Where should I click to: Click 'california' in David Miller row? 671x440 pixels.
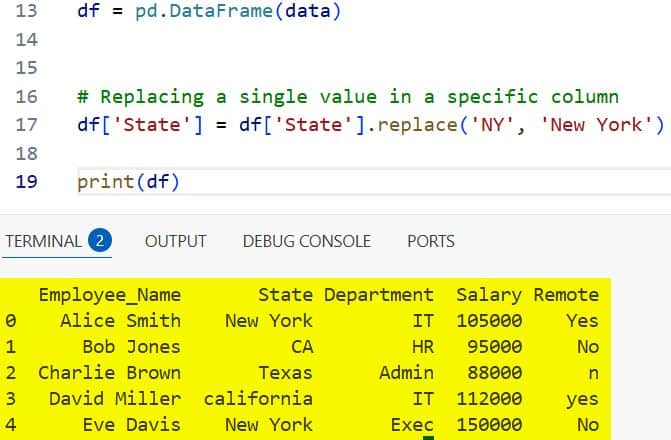click(x=258, y=399)
